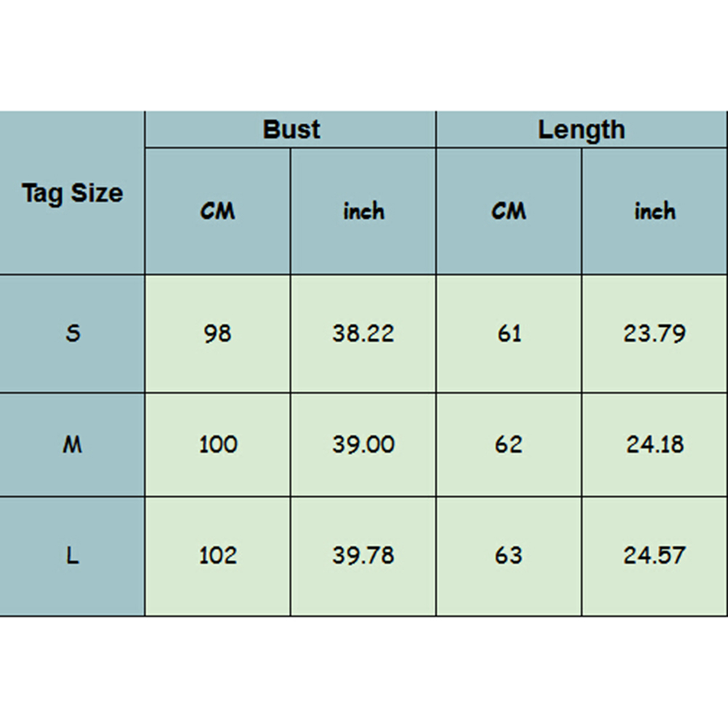This screenshot has height=728, width=728.
Task: Select the cell with value 102
Action: click(217, 556)
